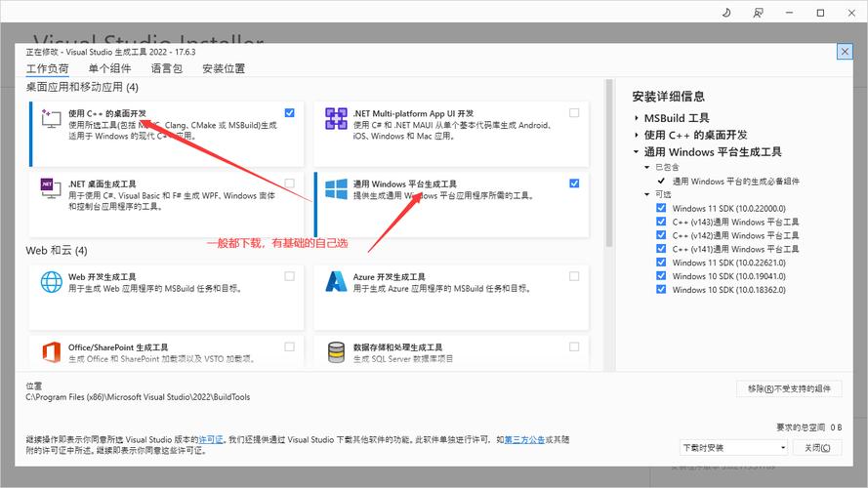
Task: Click the 要求的总空间 0 B text
Action: (808, 427)
